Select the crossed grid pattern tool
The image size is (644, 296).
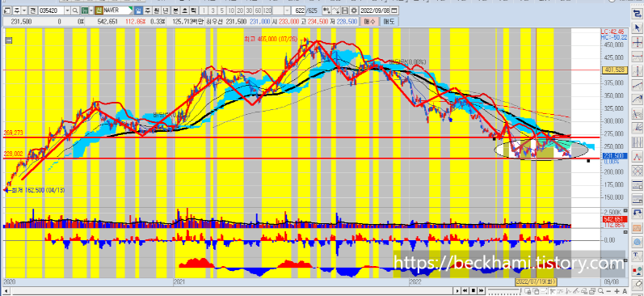[x=637, y=170]
